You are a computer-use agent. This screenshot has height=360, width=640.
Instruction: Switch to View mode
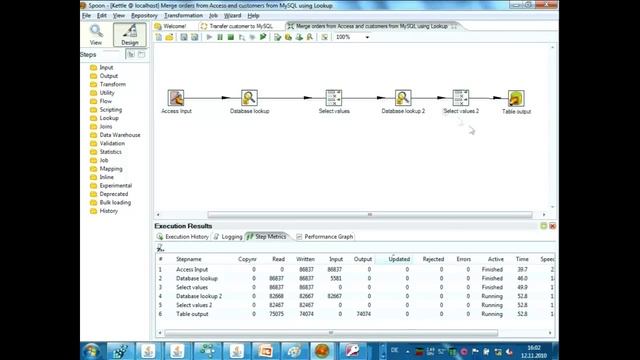[x=96, y=34]
